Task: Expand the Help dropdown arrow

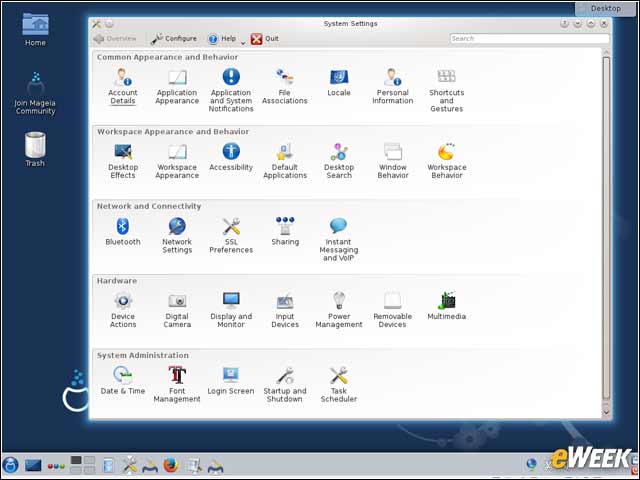Action: coord(243,42)
